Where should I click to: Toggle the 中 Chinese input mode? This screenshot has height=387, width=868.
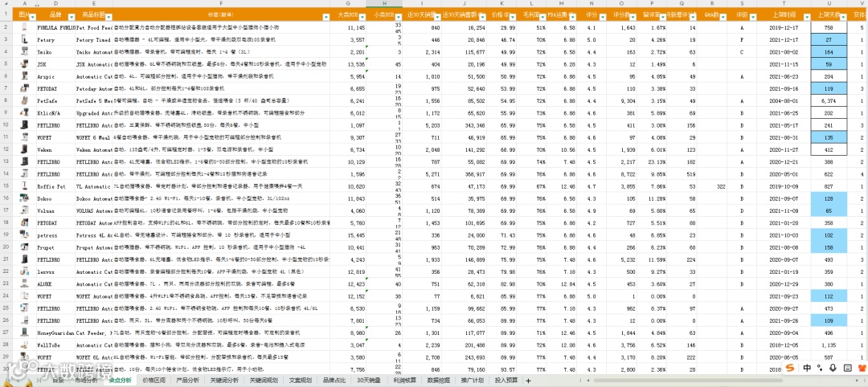click(808, 368)
